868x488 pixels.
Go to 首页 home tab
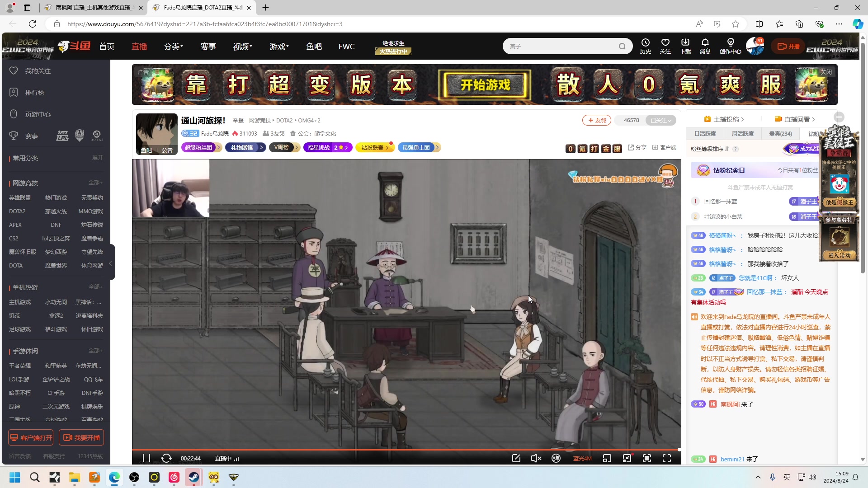point(107,47)
